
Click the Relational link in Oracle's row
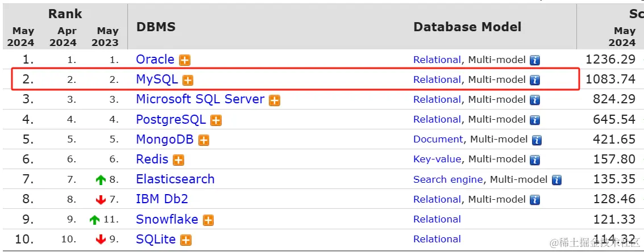437,60
